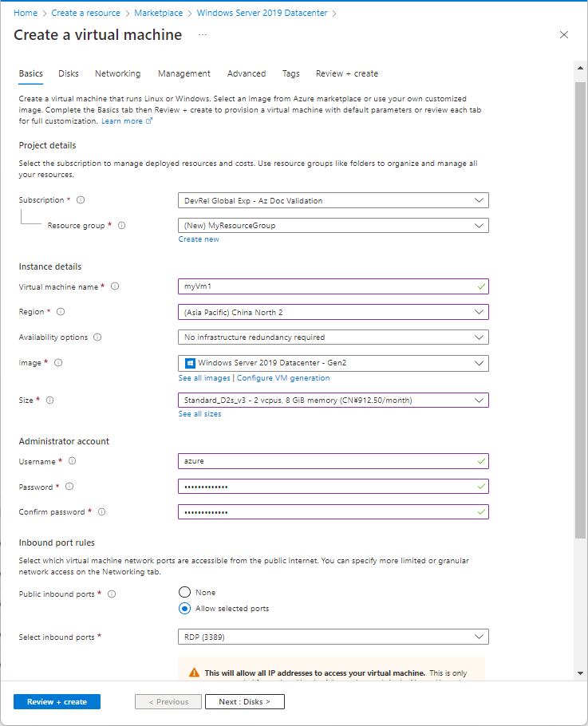
Task: Click the Virtual machine name input field
Action: (333, 286)
